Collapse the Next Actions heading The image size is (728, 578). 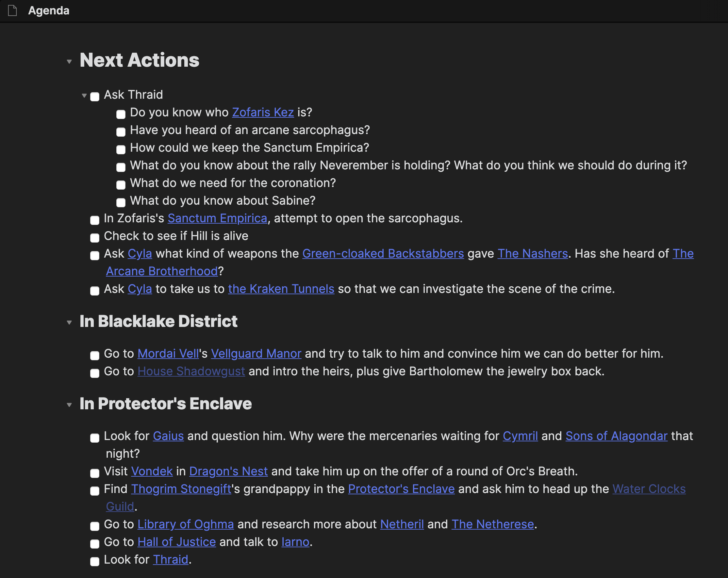tap(69, 61)
